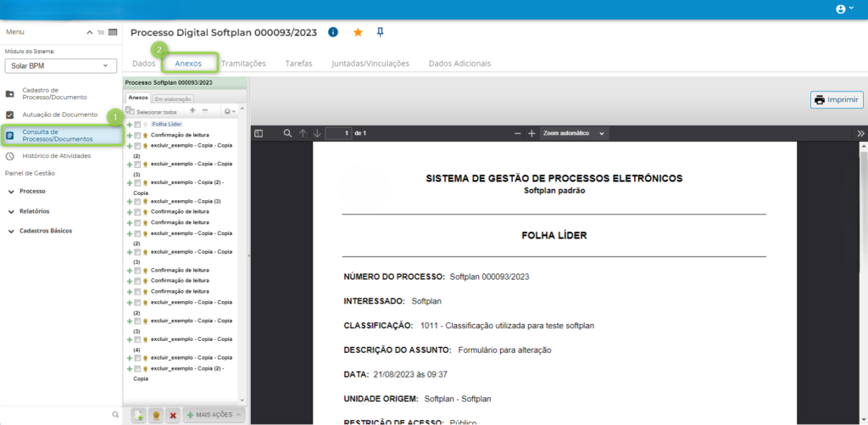
Task: Open the MAIS AÇÕES dropdown
Action: tap(213, 415)
